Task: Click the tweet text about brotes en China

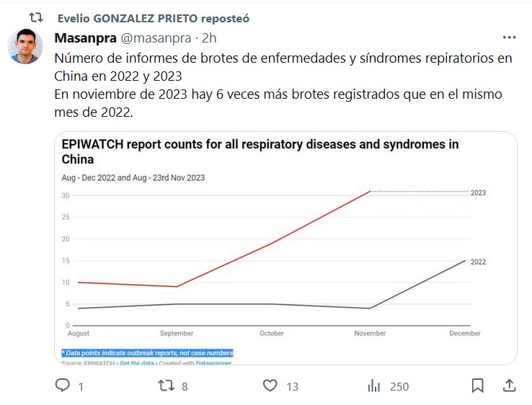Action: pos(283,76)
